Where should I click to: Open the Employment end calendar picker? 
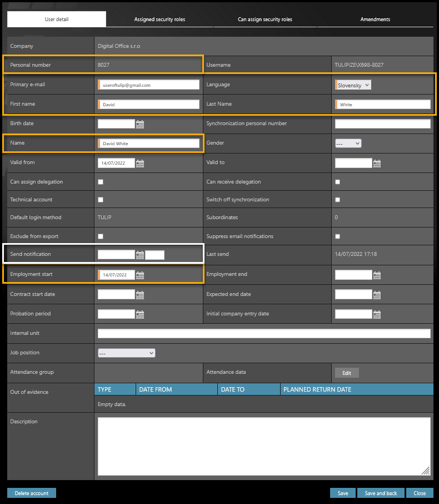377,275
